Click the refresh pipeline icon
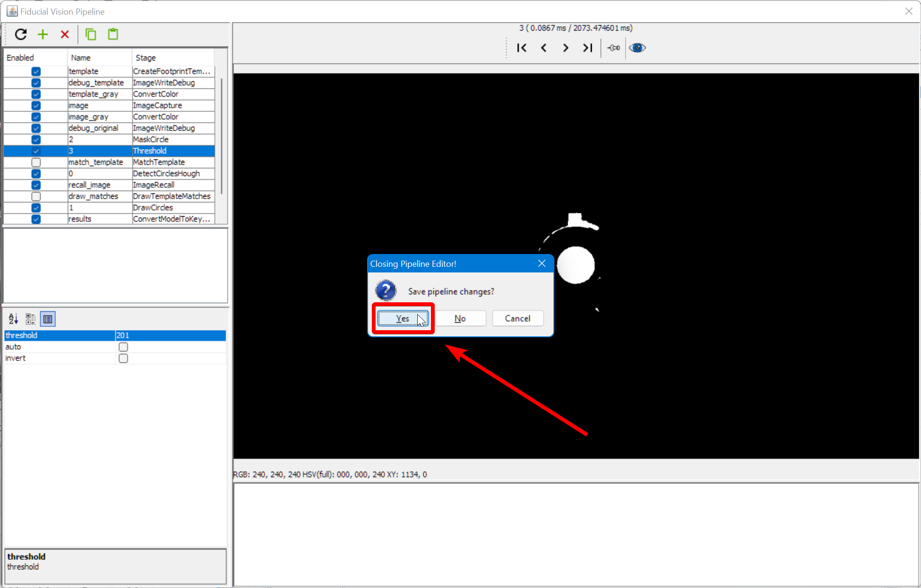 pos(21,34)
